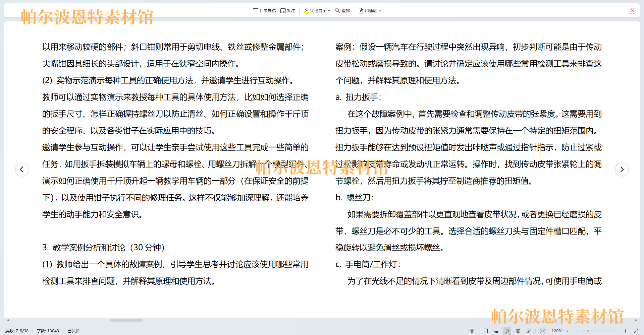The height and width of the screenshot is (335, 644).
Task: Zoom in with the plus button
Action: 625,331
